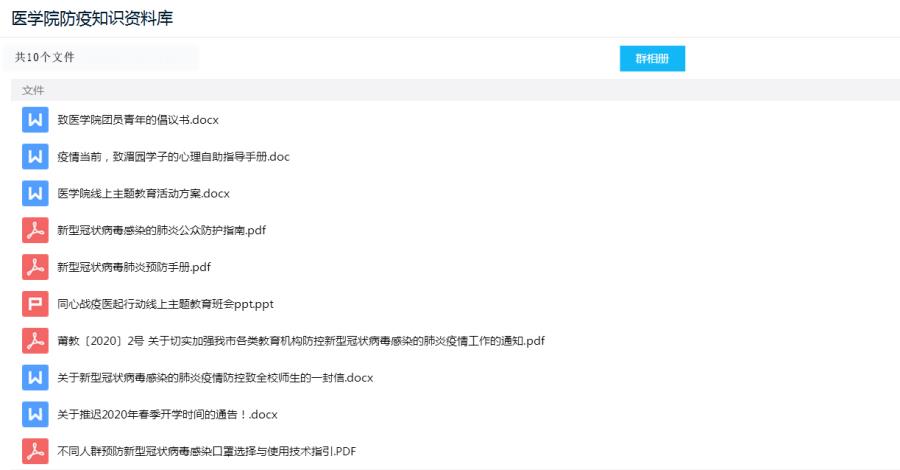This screenshot has width=900, height=470.
Task: Open the 群相册 button
Action: 652,59
